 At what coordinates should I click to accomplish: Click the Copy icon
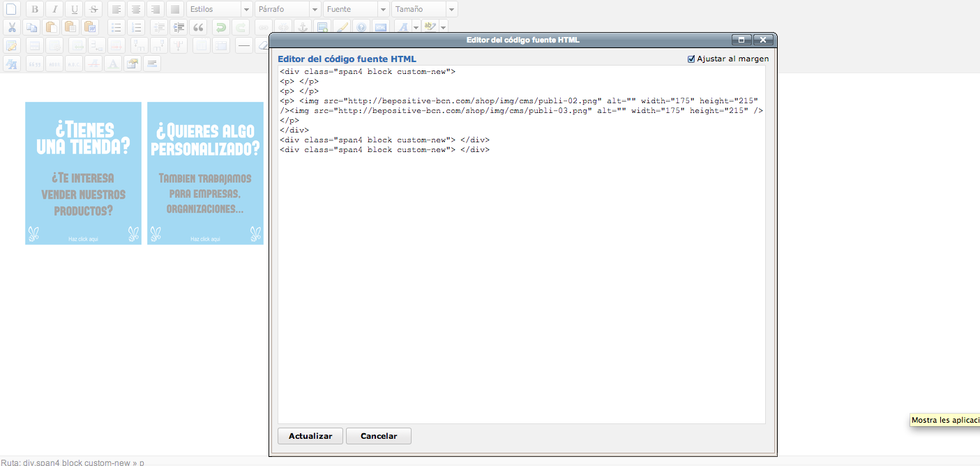31,27
